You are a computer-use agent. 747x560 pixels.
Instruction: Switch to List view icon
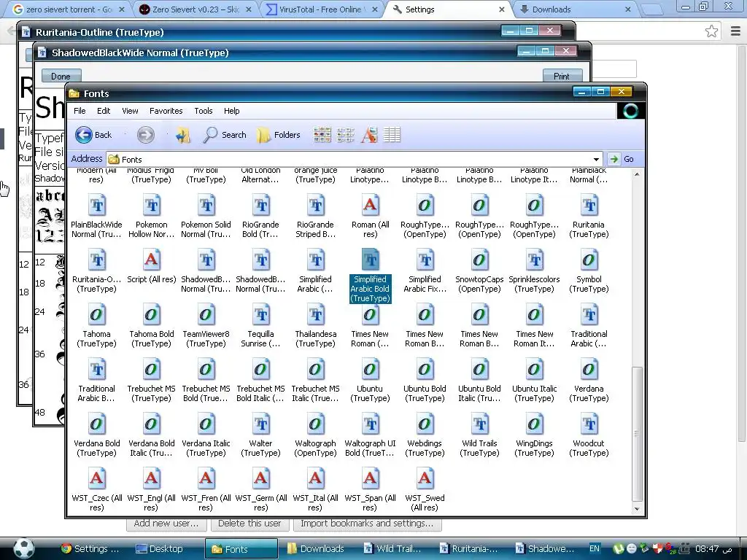click(x=345, y=135)
